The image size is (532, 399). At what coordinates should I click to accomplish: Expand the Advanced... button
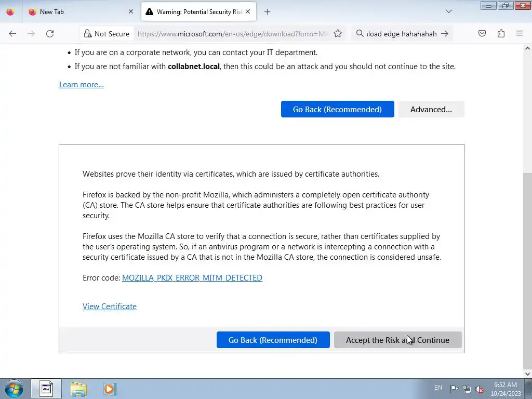point(431,109)
